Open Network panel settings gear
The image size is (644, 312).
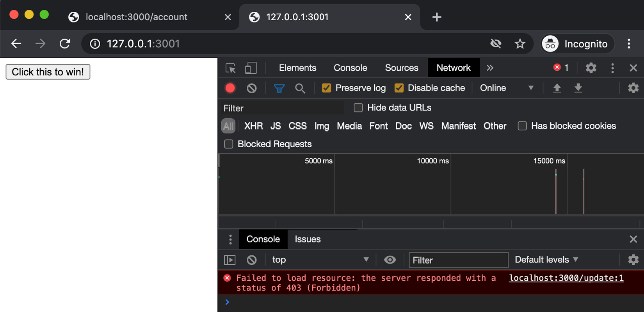pos(633,88)
